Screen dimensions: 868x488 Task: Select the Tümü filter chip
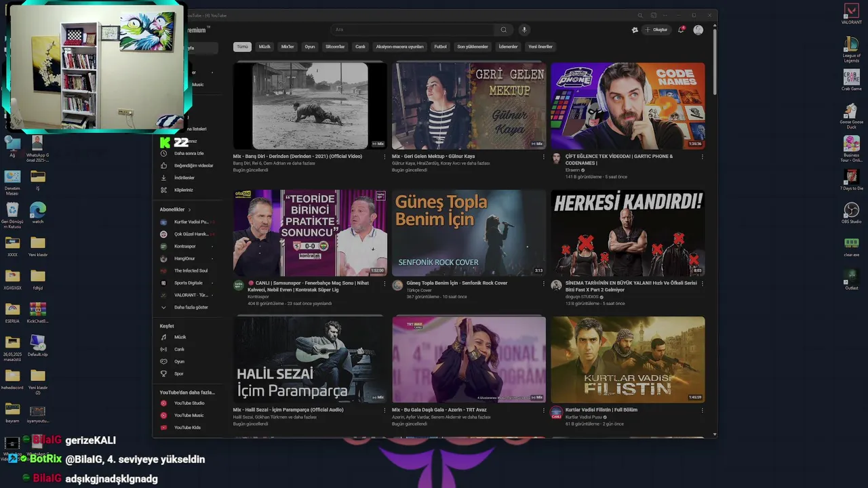click(242, 47)
